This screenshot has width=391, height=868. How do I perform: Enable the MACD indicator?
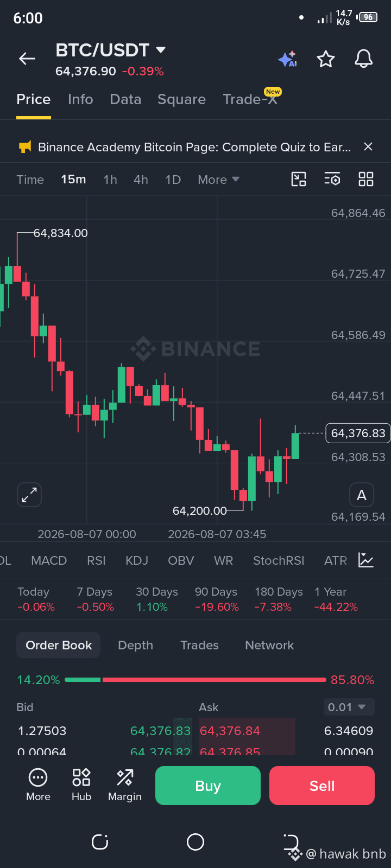(x=49, y=560)
